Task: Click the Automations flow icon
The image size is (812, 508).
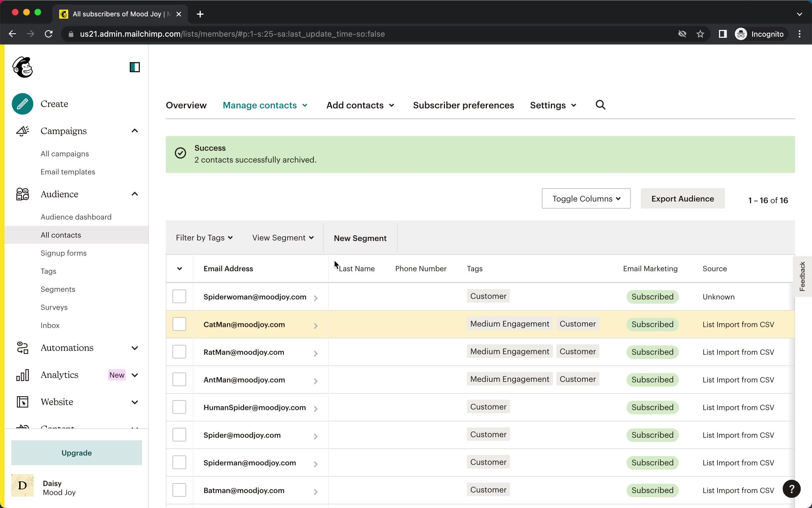Action: (x=23, y=348)
